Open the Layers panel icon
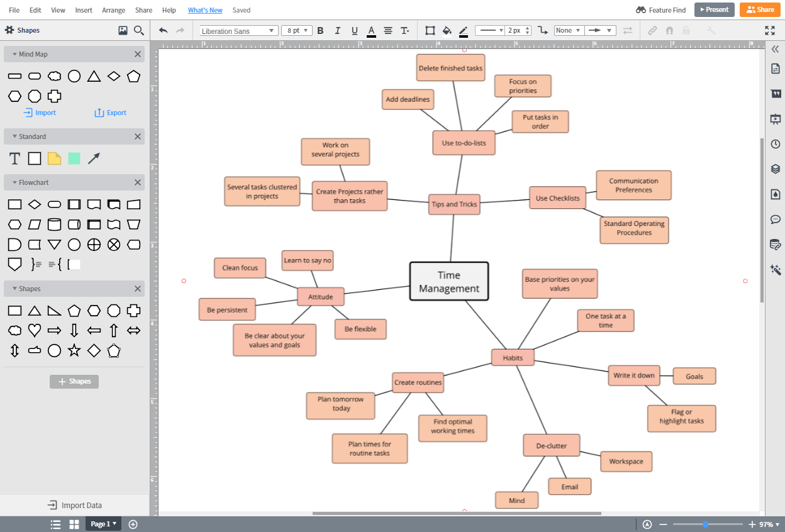Screen dimensions: 785x532 click(776, 169)
